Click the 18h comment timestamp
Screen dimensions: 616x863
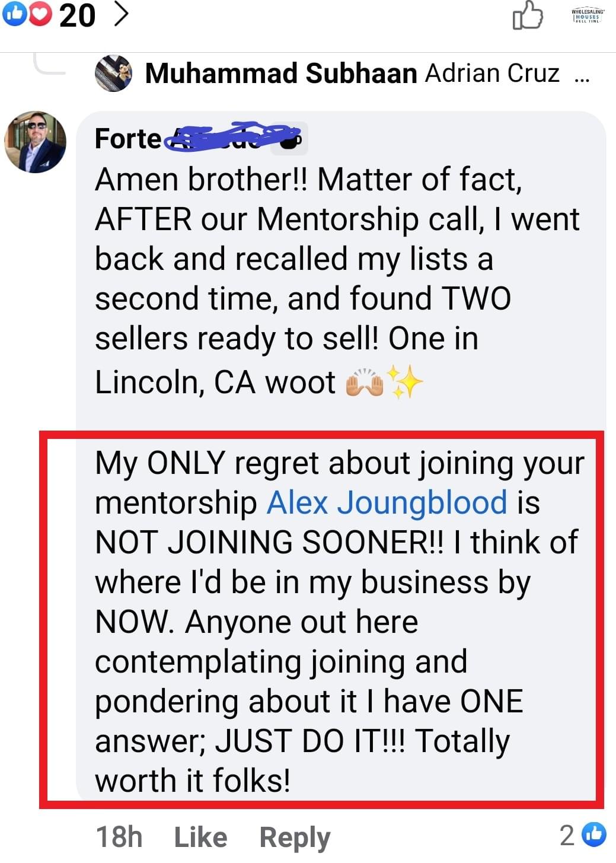point(119,836)
